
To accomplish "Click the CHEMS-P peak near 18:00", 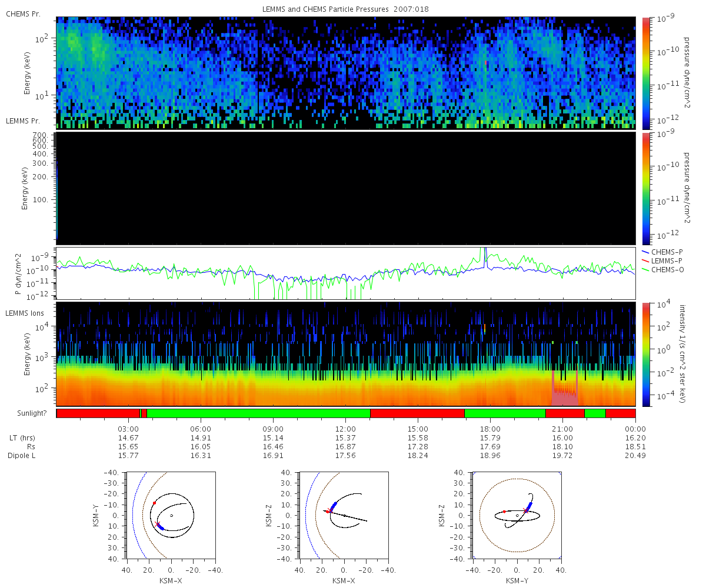I will tap(485, 257).
